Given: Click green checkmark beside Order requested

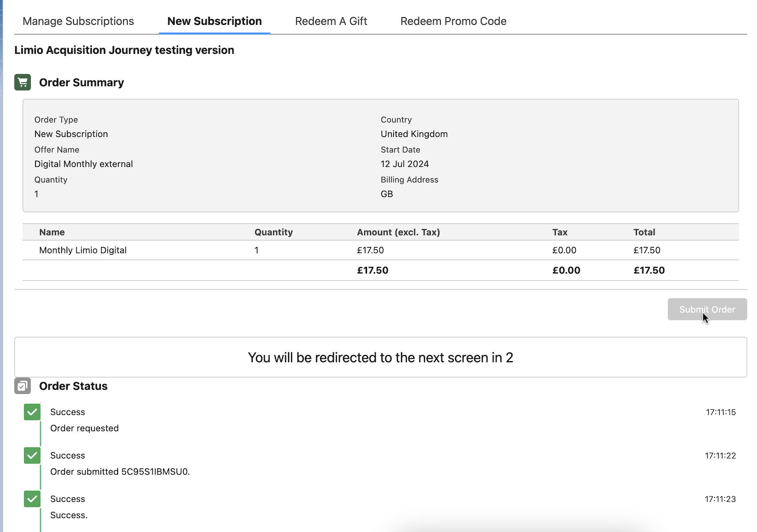Looking at the screenshot, I should [32, 412].
